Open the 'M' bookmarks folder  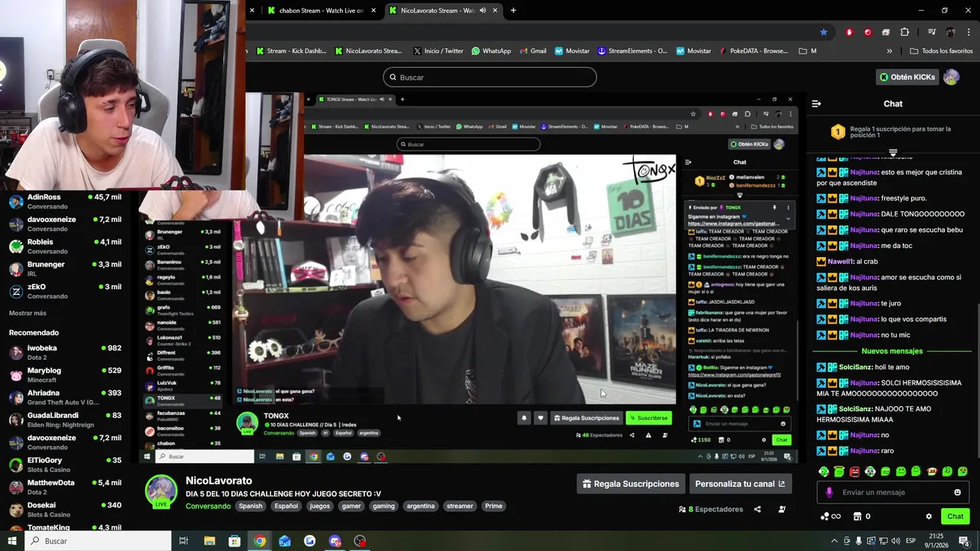pyautogui.click(x=808, y=51)
